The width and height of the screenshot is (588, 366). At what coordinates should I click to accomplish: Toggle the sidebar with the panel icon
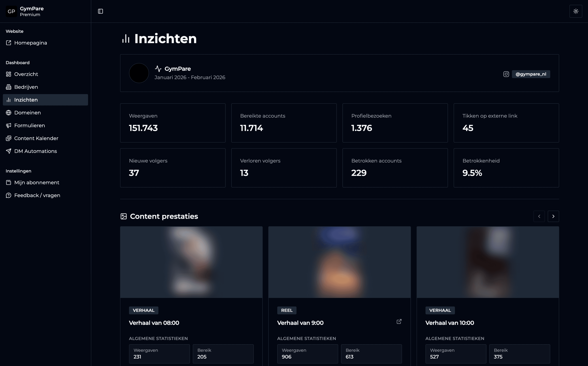coord(100,11)
